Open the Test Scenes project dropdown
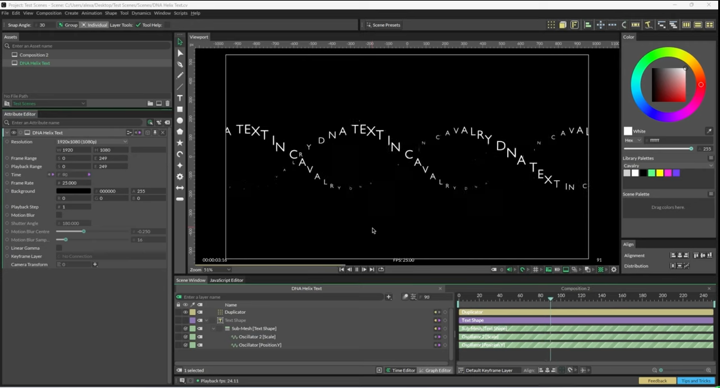The height and width of the screenshot is (388, 720). pyautogui.click(x=49, y=103)
